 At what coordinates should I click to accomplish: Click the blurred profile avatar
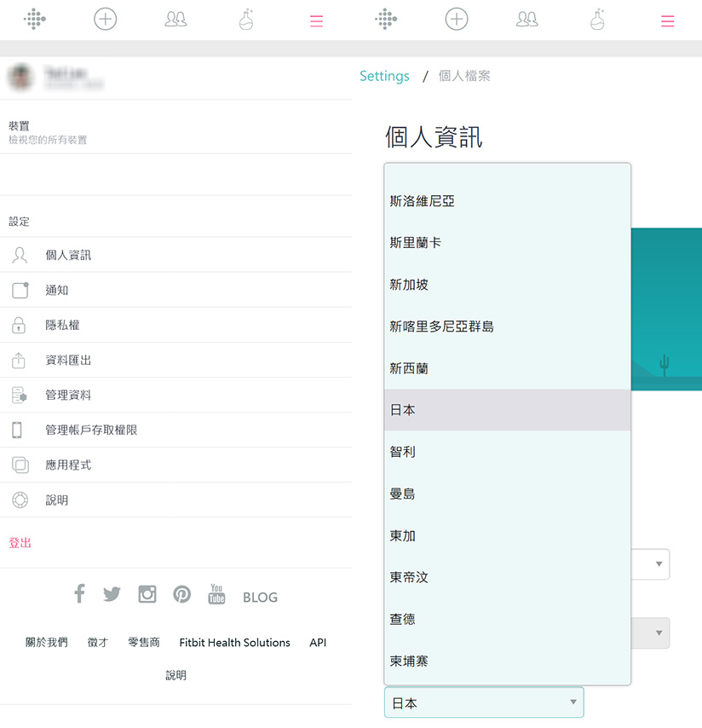pyautogui.click(x=21, y=77)
